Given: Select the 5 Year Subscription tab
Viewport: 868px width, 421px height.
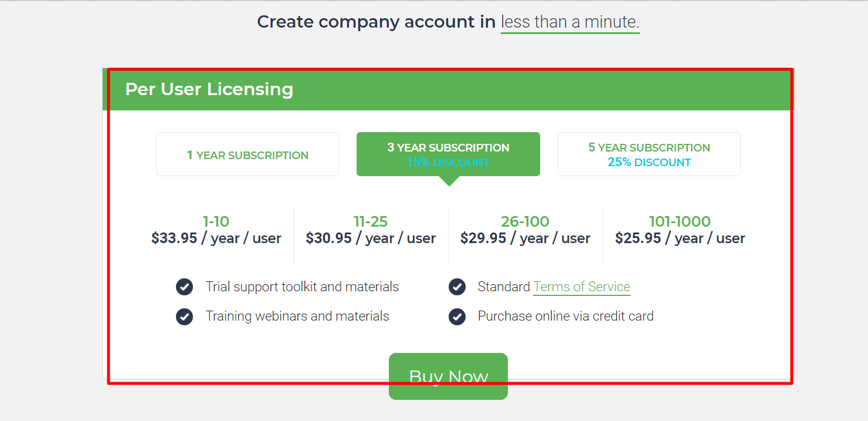Looking at the screenshot, I should tap(649, 154).
